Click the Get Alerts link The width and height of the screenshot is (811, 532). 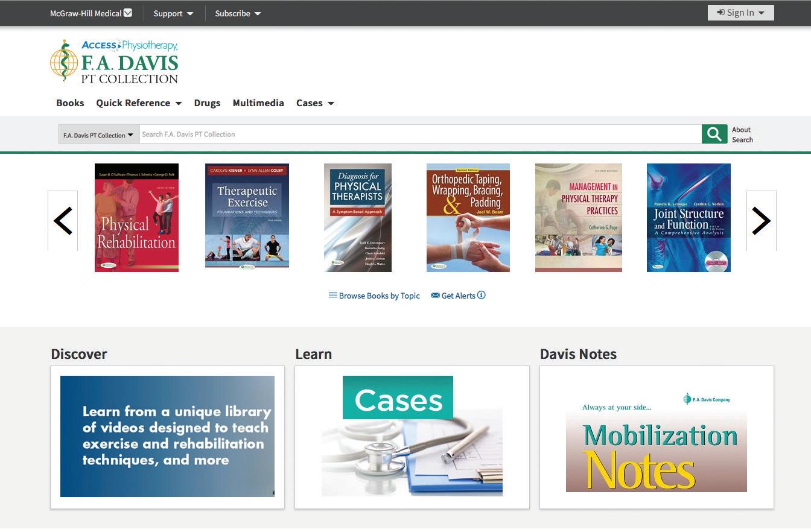453,296
